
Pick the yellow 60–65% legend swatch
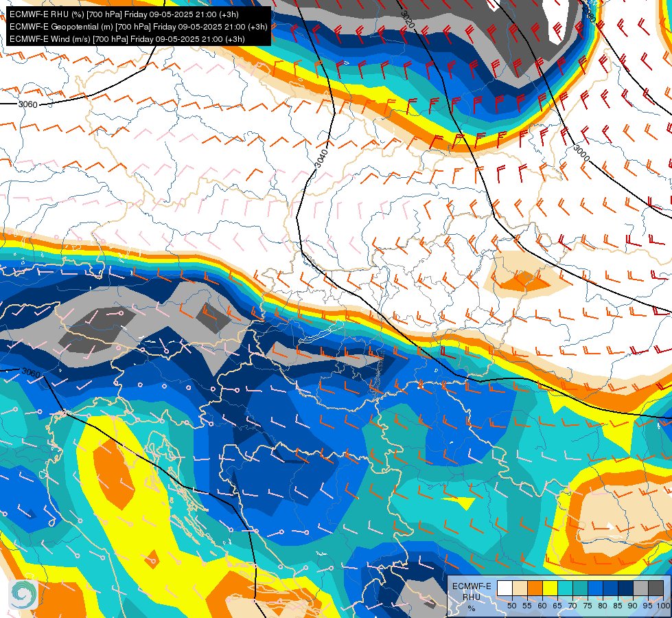coord(551,588)
